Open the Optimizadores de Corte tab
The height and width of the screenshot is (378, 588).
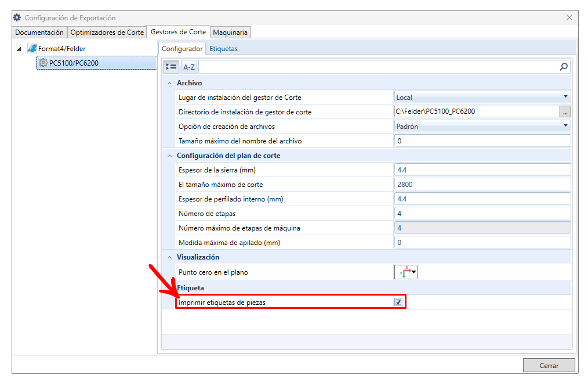tap(107, 33)
